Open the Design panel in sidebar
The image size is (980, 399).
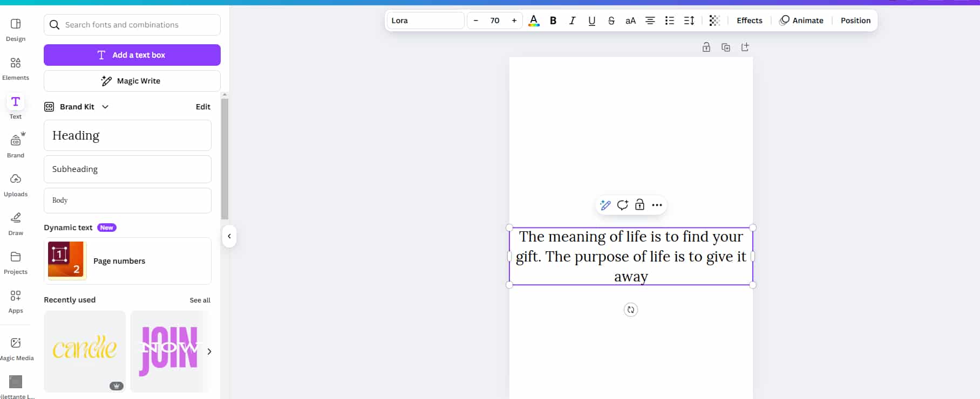[x=16, y=30]
